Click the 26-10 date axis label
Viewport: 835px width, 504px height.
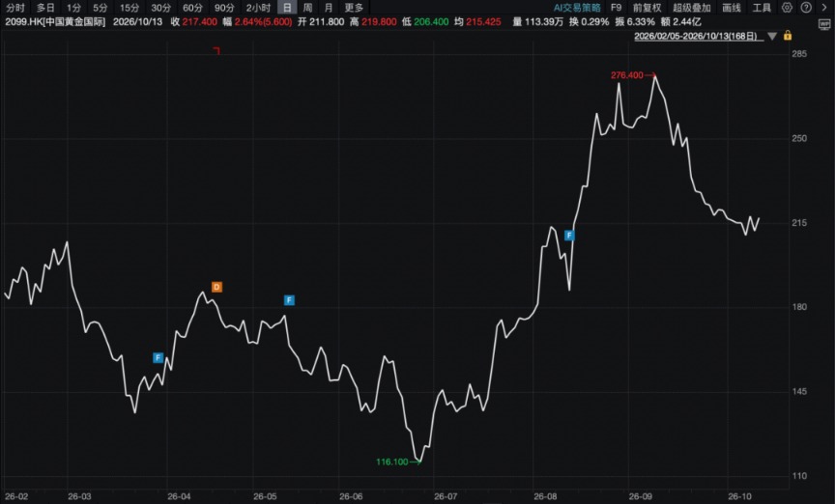pyautogui.click(x=739, y=496)
